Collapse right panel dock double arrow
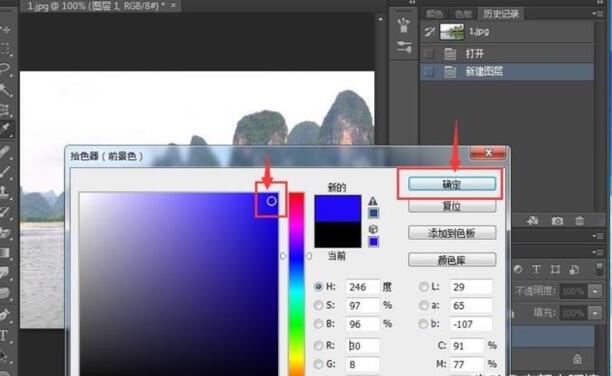The image size is (612, 376). coord(600,2)
